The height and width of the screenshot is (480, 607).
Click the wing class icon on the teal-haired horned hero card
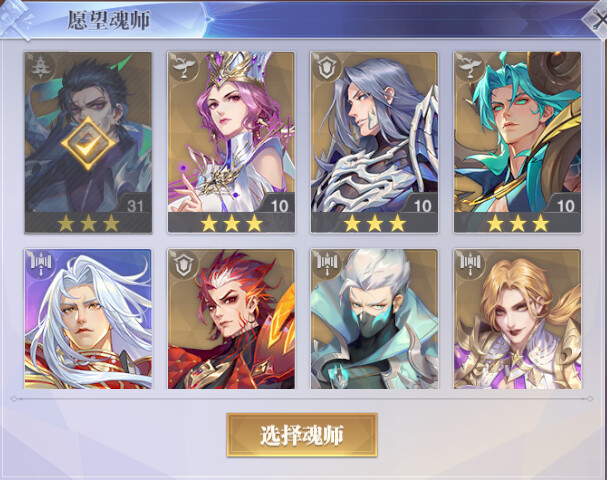[x=469, y=67]
